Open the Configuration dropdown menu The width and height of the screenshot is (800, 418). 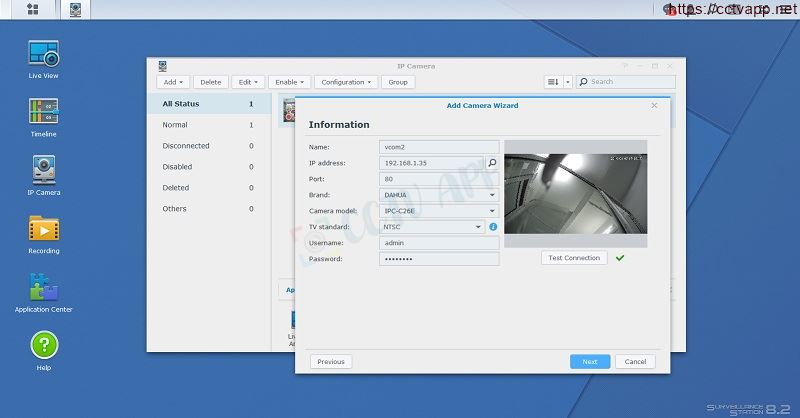pyautogui.click(x=345, y=82)
